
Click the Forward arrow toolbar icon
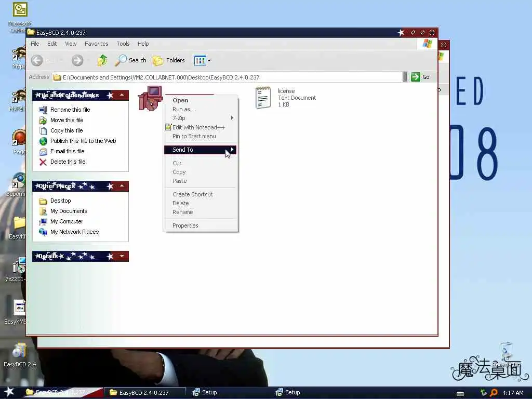coord(77,60)
